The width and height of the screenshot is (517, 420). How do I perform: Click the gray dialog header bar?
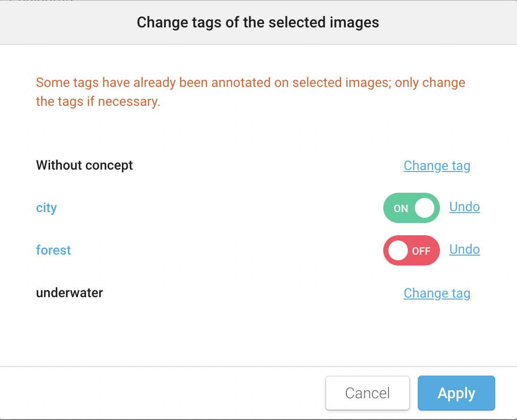pyautogui.click(x=71, y=22)
